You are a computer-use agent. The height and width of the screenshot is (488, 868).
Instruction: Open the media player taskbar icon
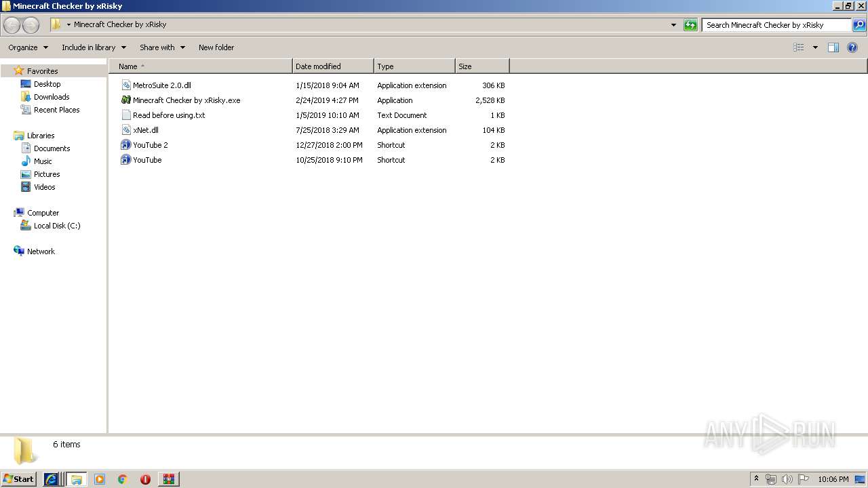pyautogui.click(x=100, y=479)
